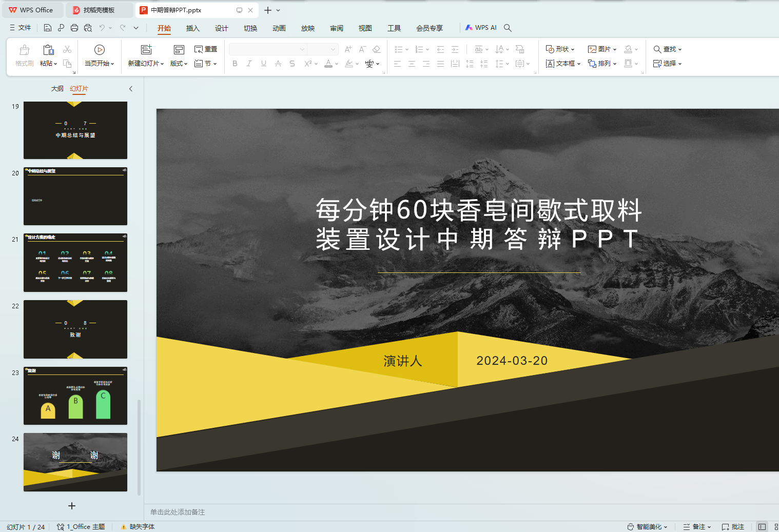The width and height of the screenshot is (779, 532).
Task: Open the Slide Show (放映) ribbon tab
Action: click(x=307, y=28)
